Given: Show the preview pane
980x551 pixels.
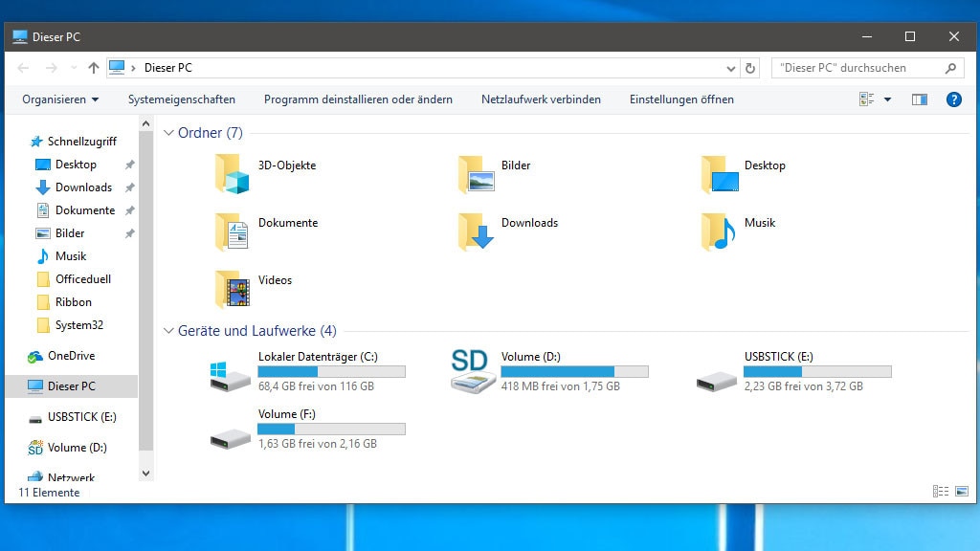Looking at the screenshot, I should click(920, 99).
